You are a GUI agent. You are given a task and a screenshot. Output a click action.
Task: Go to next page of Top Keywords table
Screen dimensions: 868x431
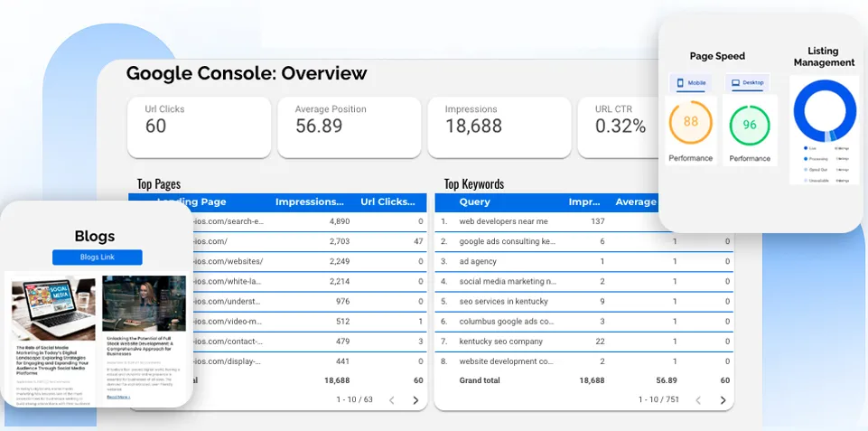point(723,400)
